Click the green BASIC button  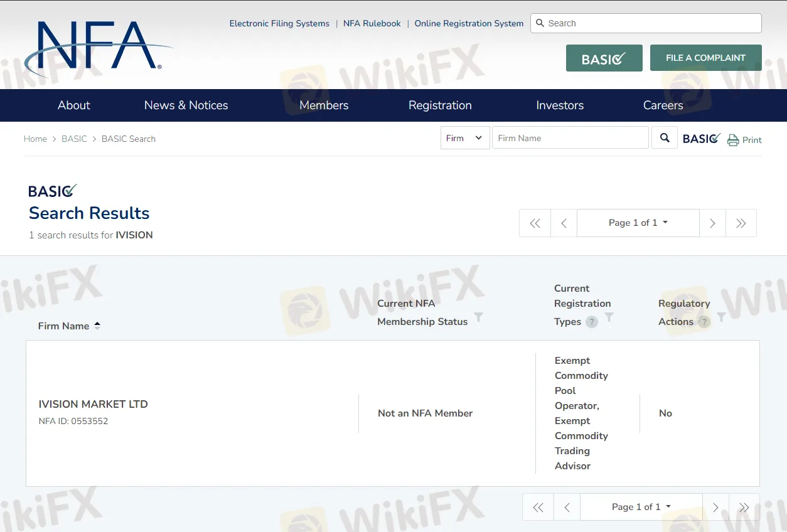pos(604,58)
